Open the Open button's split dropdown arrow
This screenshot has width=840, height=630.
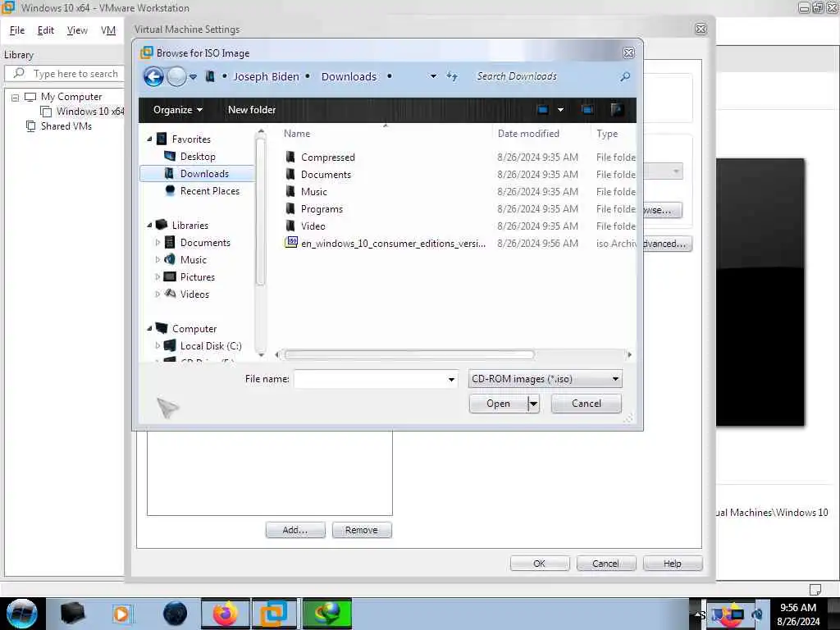coord(533,404)
